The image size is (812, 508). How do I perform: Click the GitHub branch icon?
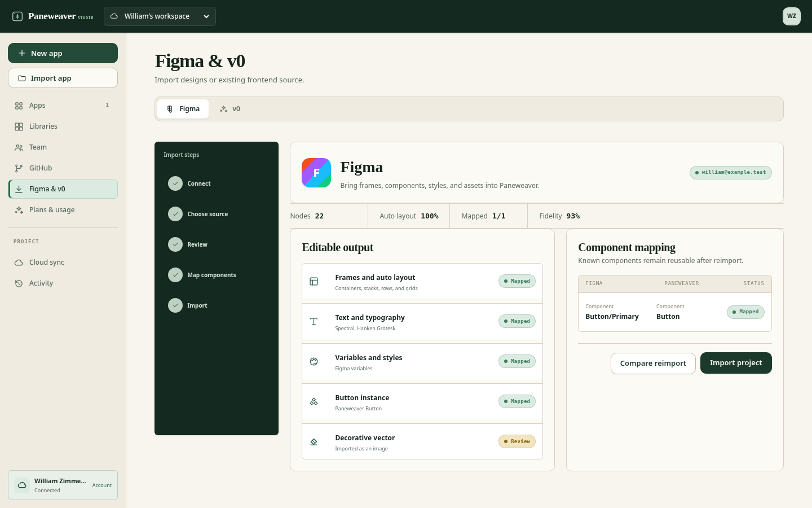click(x=19, y=168)
